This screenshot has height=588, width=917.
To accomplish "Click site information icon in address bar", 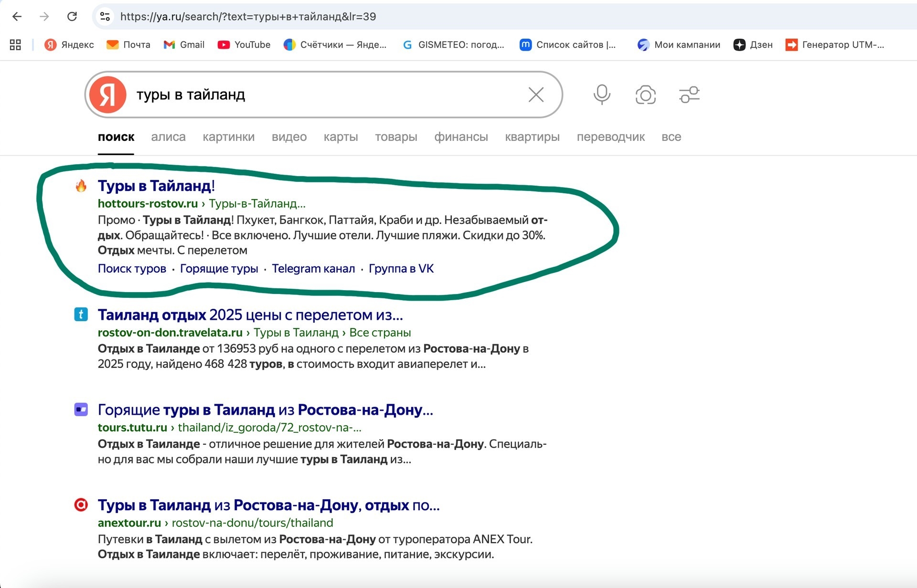I will [x=105, y=17].
